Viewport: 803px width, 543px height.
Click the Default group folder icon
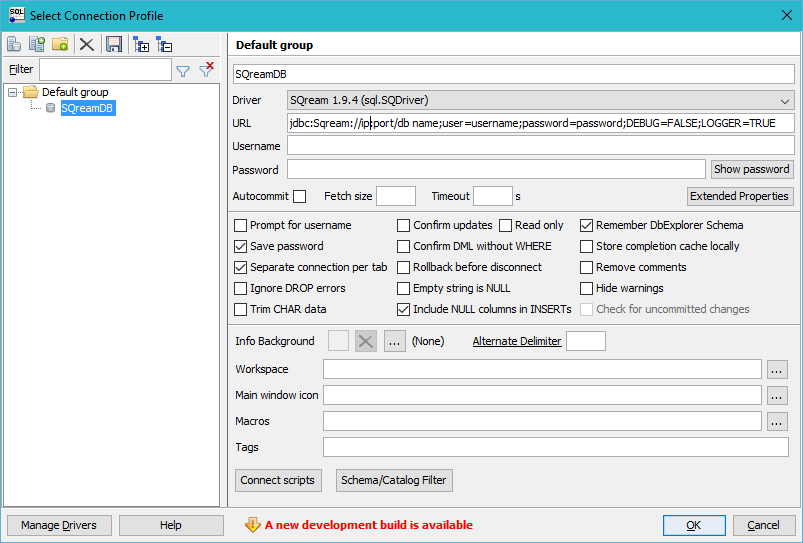[31, 92]
